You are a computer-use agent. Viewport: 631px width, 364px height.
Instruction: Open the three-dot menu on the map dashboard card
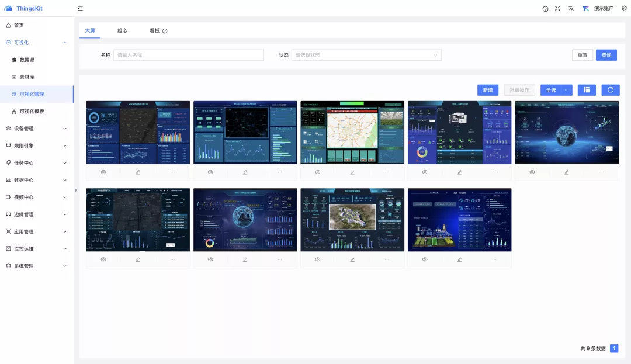(387, 172)
